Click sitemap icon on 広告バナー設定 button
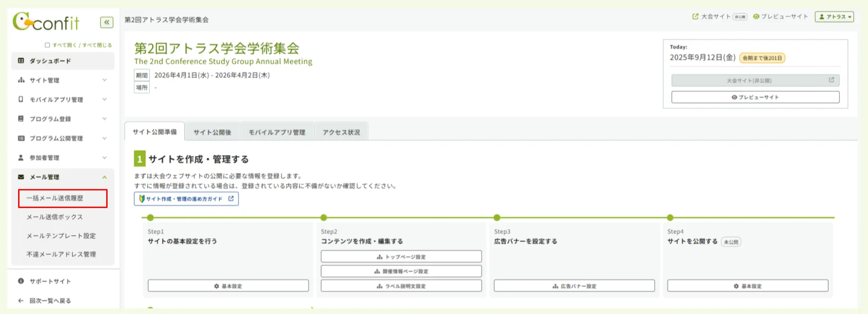The height and width of the screenshot is (314, 868). point(556,286)
